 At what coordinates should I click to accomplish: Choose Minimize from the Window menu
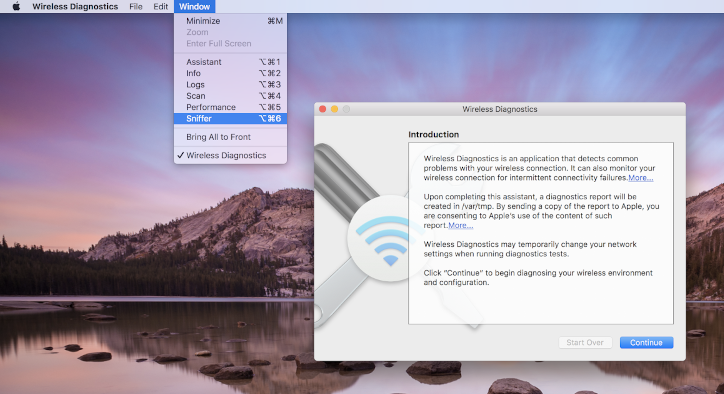coord(230,21)
